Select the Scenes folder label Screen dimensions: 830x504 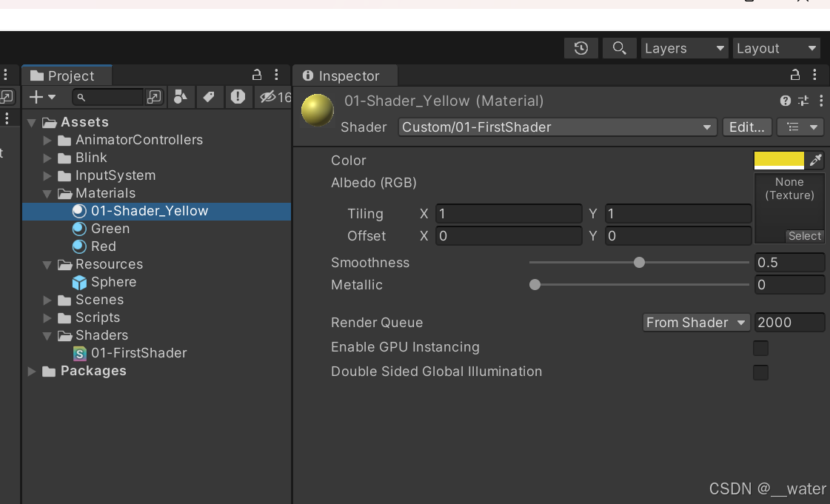(99, 299)
